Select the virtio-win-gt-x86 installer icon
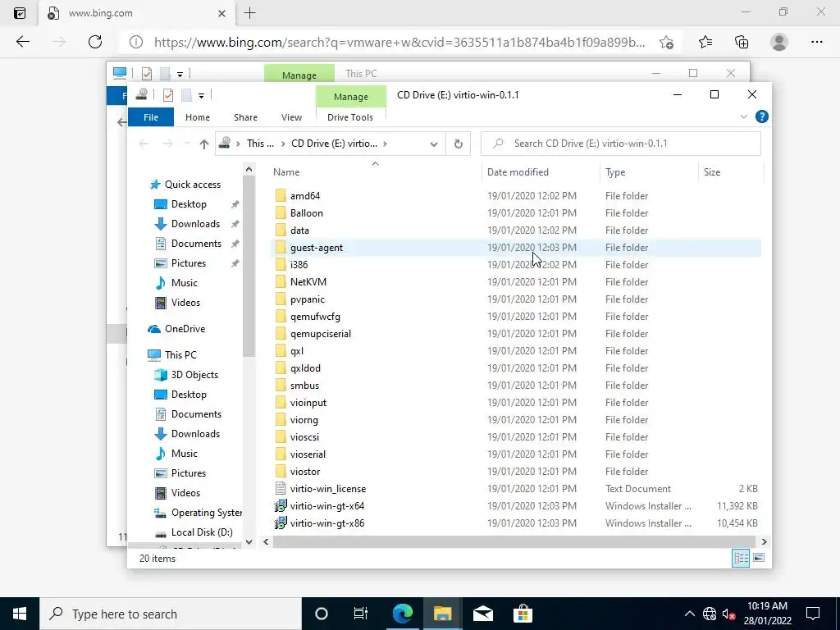 (281, 523)
